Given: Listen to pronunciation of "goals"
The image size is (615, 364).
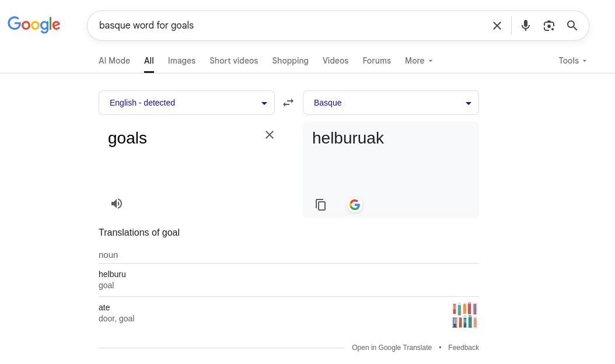Looking at the screenshot, I should coord(117,204).
